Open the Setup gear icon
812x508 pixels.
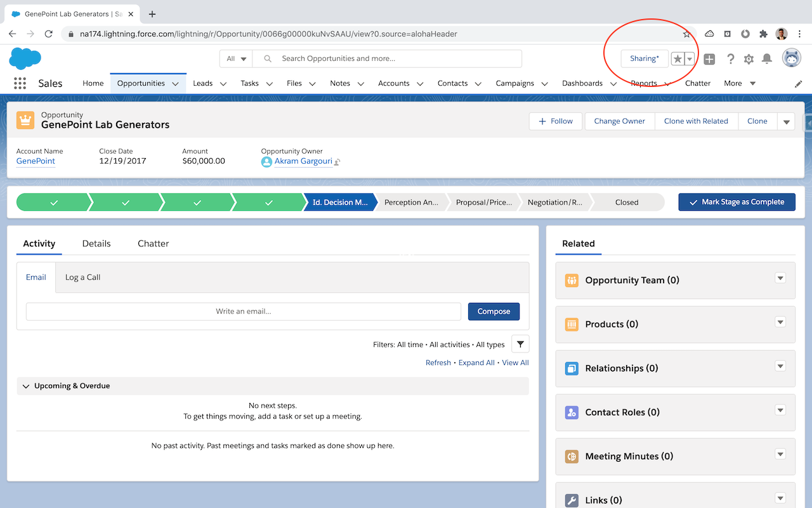749,59
